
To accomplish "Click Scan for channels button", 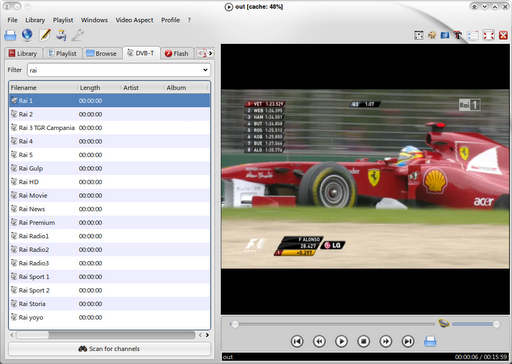I will point(109,349).
